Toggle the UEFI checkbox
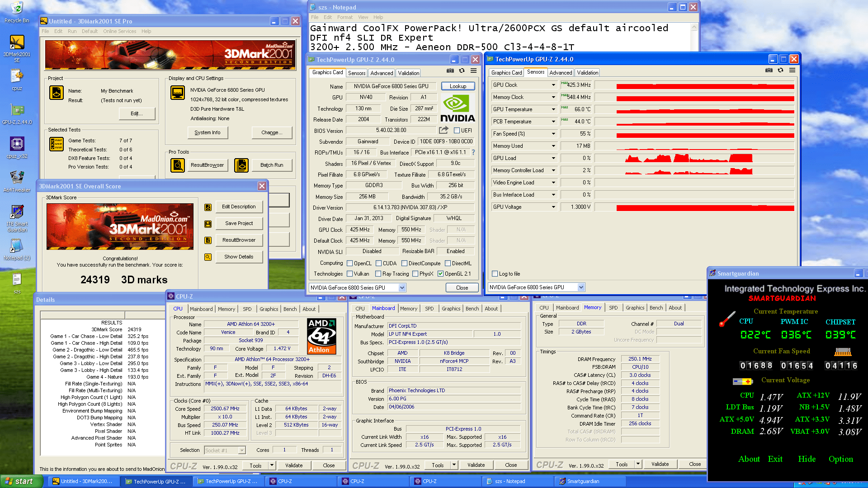This screenshot has width=868, height=488. point(457,131)
